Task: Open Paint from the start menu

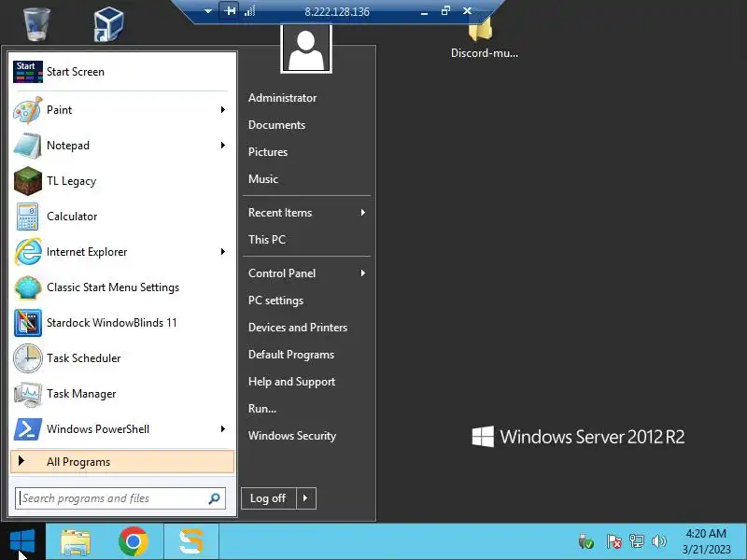Action: pos(121,110)
